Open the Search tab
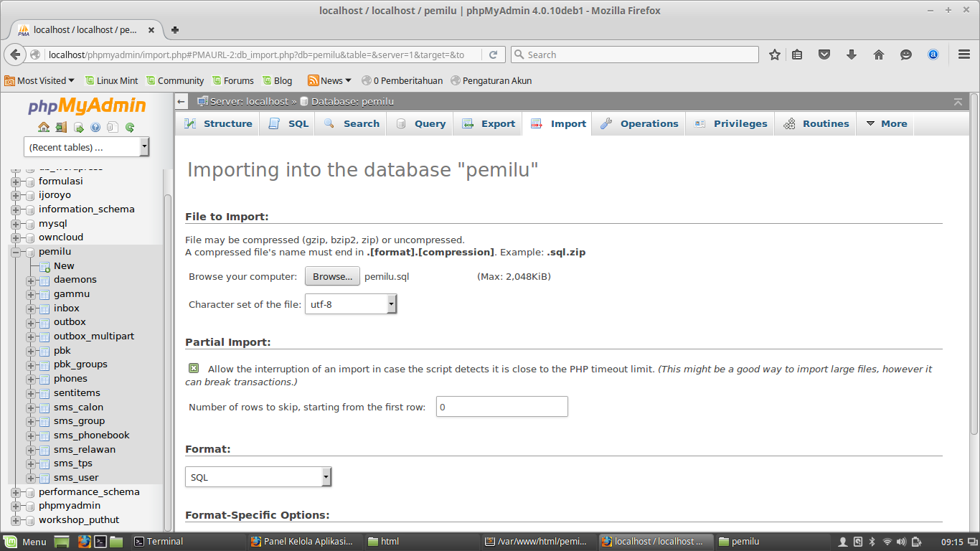Image resolution: width=980 pixels, height=551 pixels. pos(352,123)
